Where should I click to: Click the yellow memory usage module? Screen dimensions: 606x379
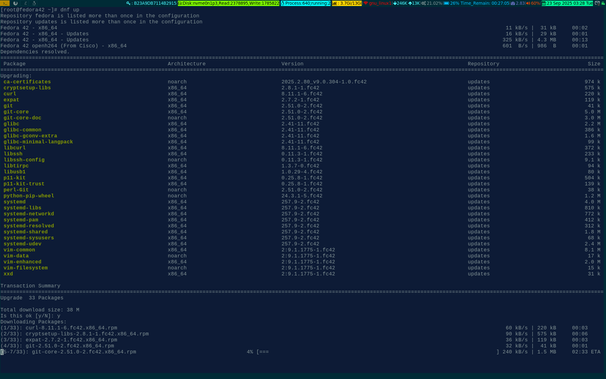(347, 3)
